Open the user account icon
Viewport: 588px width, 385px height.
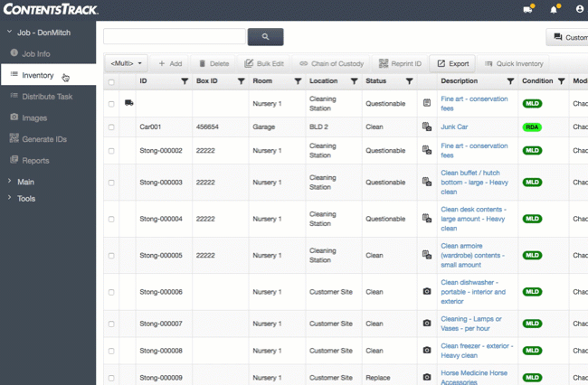580,9
